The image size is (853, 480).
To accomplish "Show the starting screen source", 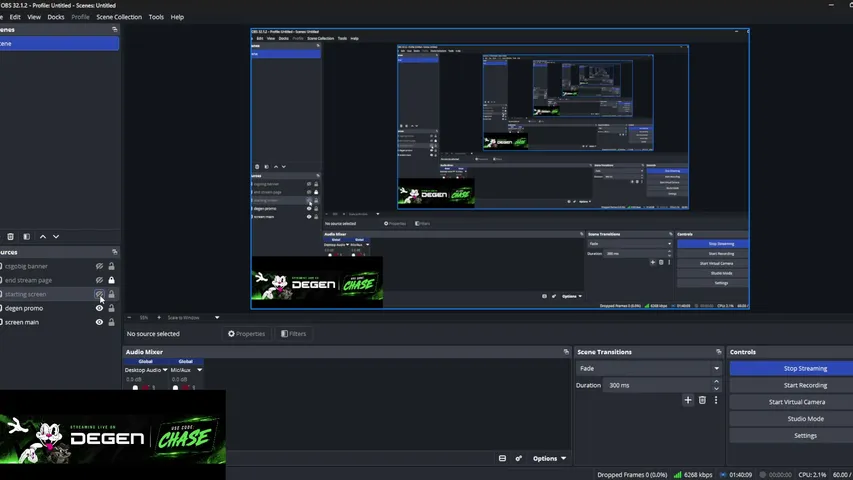I will [99, 294].
